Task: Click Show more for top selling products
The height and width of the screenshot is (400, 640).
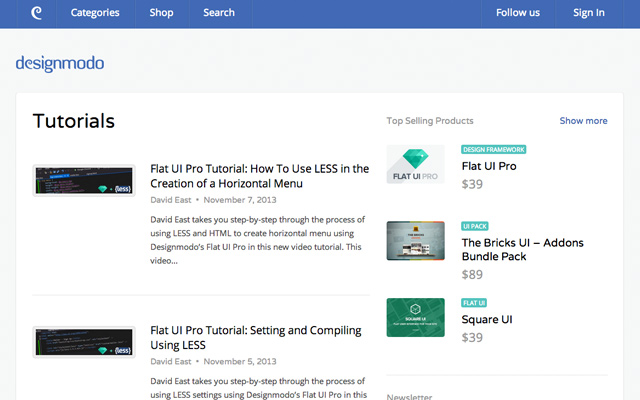Action: pyautogui.click(x=583, y=121)
